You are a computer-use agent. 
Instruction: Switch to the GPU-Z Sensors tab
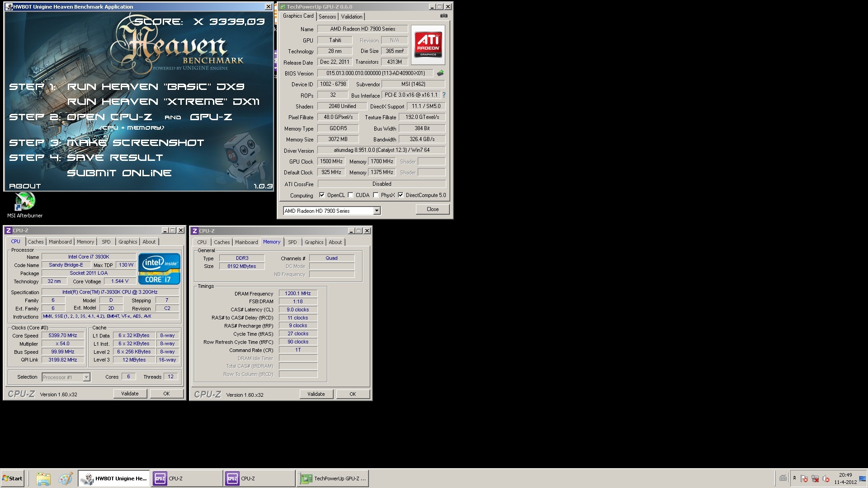click(x=327, y=16)
